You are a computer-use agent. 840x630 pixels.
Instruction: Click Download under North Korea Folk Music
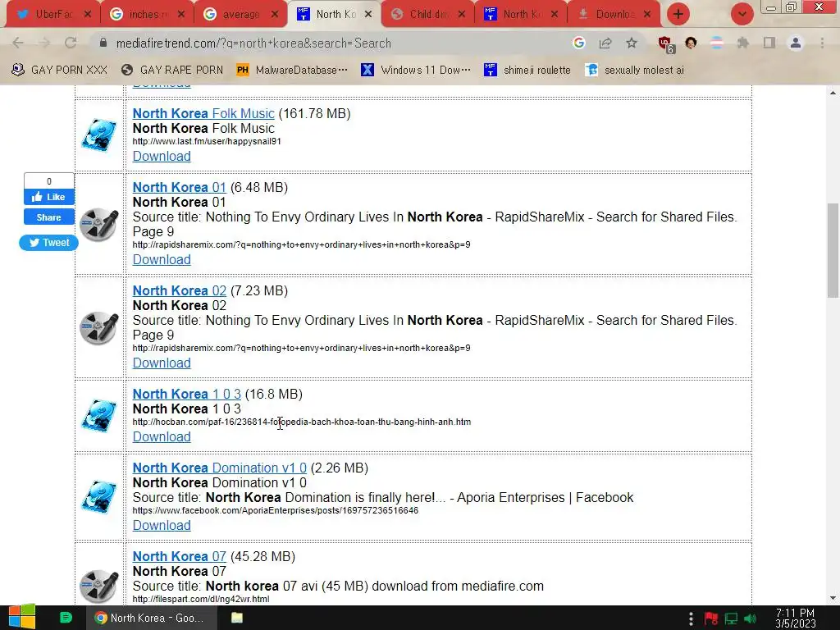162,156
